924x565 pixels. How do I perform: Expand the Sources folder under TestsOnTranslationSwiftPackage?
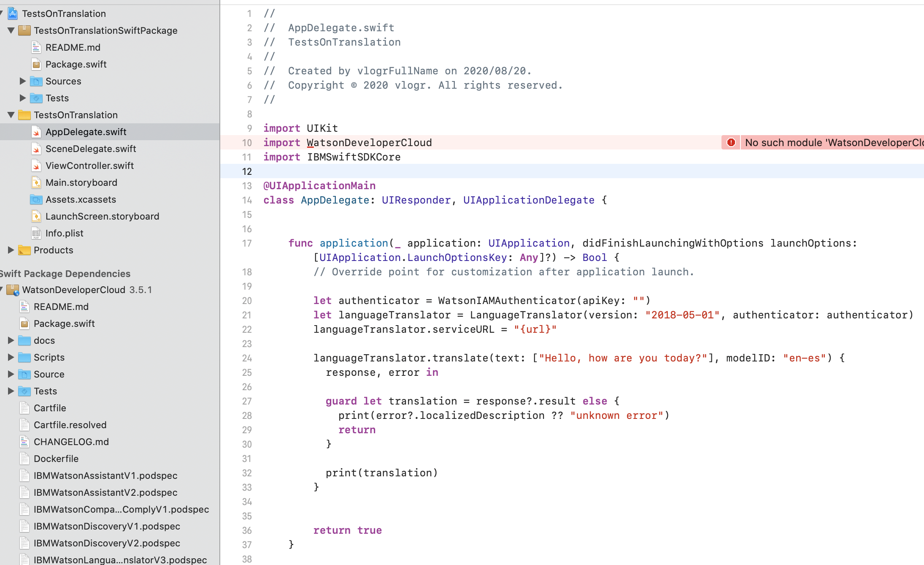23,81
